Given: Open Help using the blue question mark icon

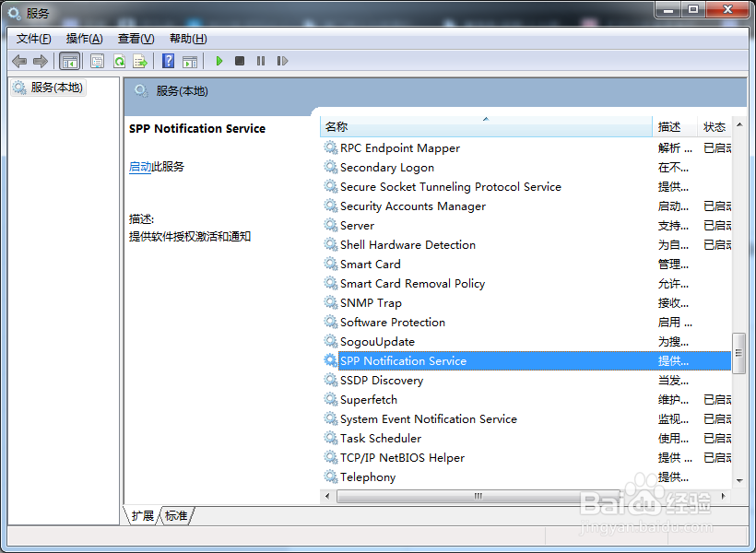Looking at the screenshot, I should coord(168,61).
